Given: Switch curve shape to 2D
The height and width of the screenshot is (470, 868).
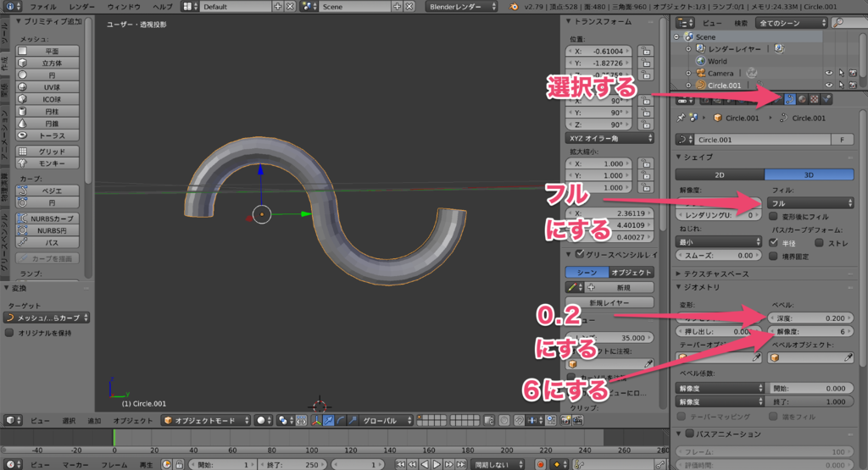Looking at the screenshot, I should 720,174.
